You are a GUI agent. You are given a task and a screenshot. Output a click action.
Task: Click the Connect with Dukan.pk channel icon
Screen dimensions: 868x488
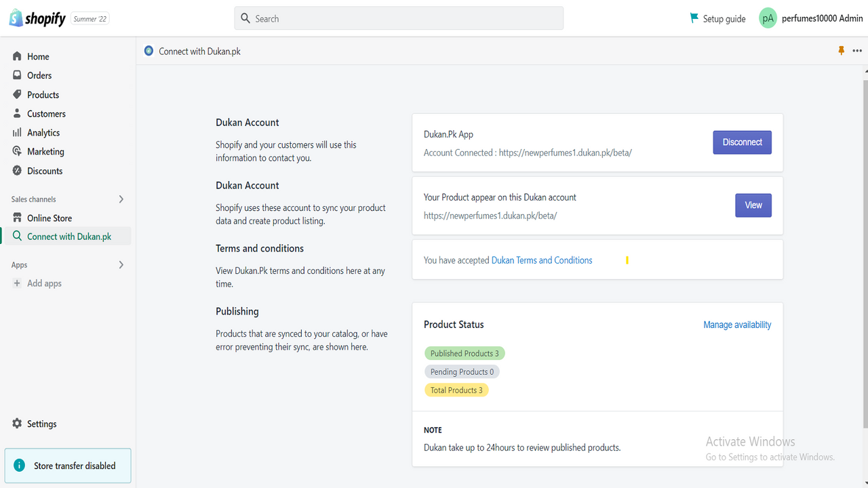coord(17,236)
